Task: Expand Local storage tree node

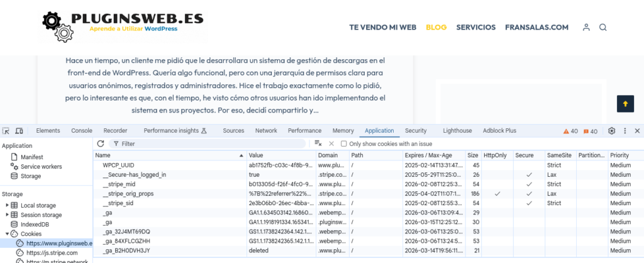Action: coord(7,206)
